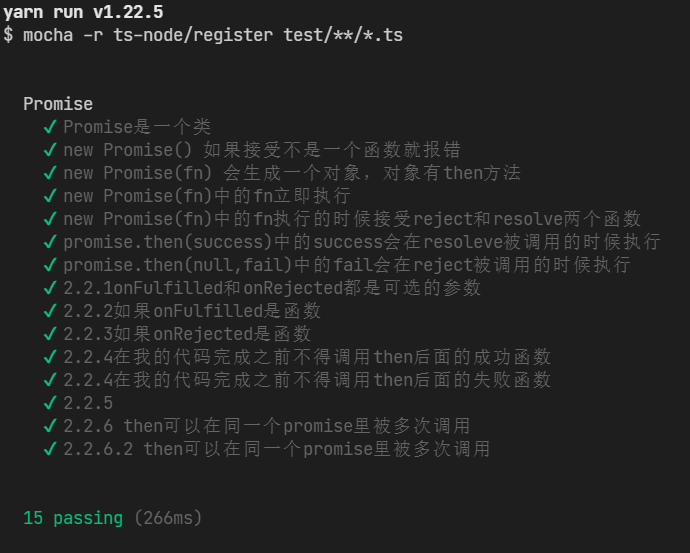Click checkmark beside '2.2.2如果onFulfilled是函数'

(x=51, y=311)
